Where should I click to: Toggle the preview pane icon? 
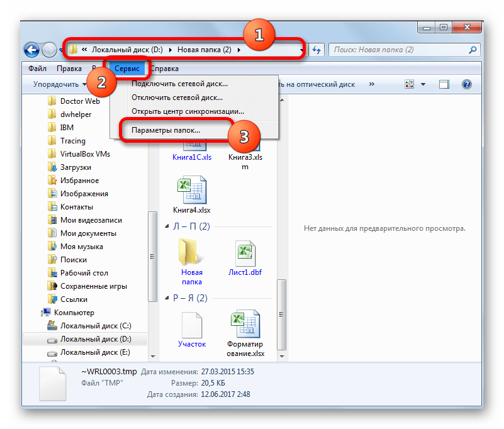click(x=444, y=84)
